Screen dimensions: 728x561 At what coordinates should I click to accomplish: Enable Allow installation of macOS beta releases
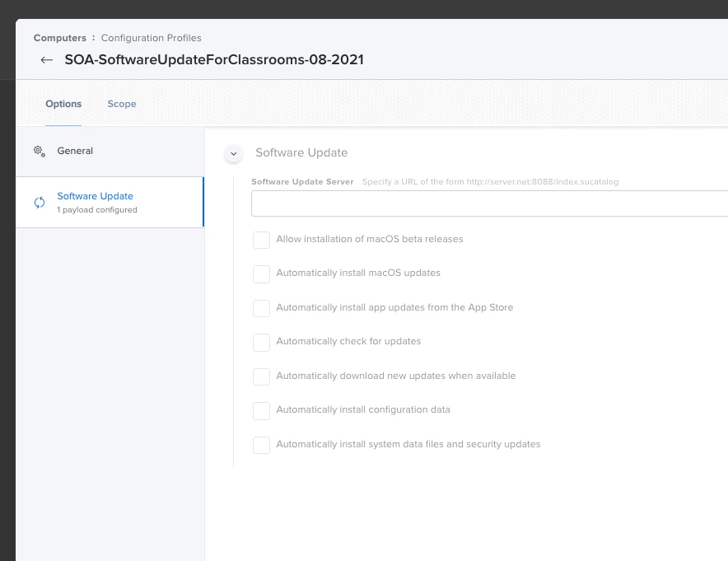(261, 240)
